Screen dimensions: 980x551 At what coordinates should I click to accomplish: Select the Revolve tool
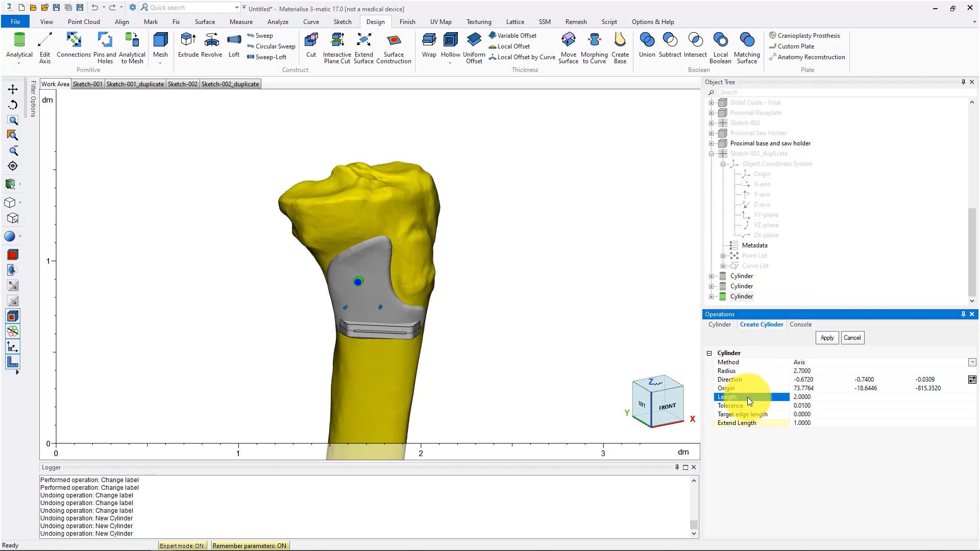[x=211, y=41]
